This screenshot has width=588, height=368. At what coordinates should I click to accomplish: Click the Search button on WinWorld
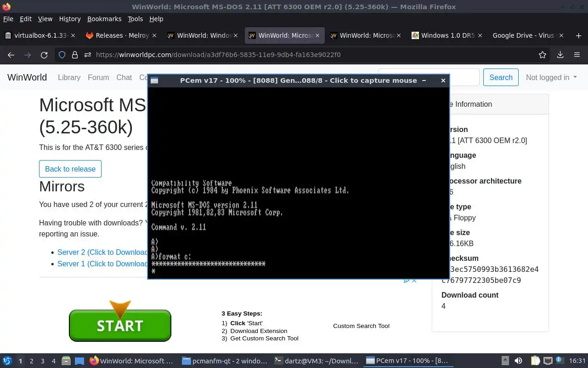(501, 77)
